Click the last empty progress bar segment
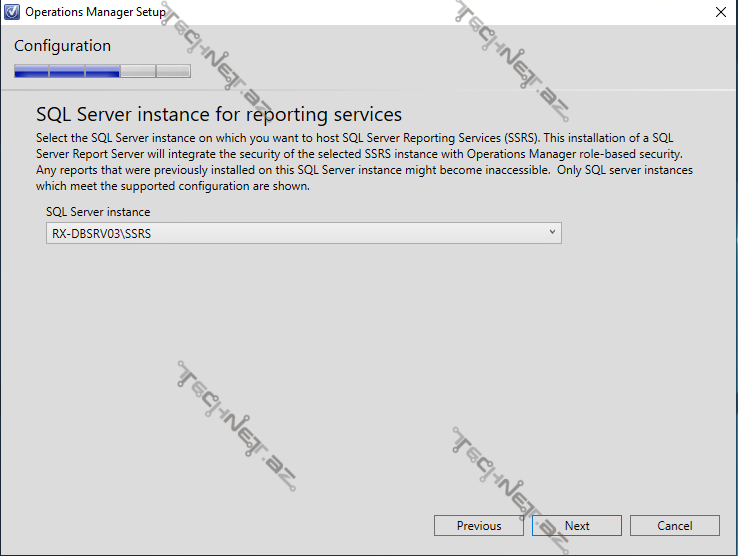 coord(173,71)
